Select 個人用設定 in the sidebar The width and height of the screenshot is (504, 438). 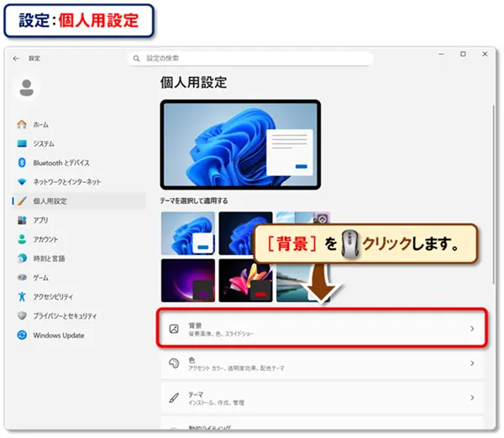(x=78, y=201)
